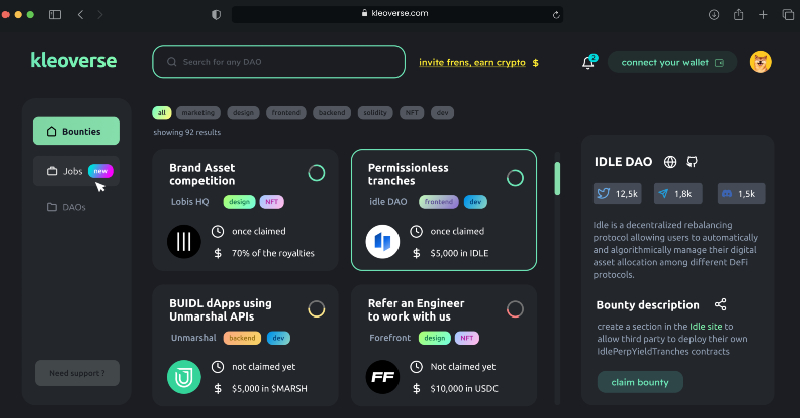Click '70% of the royalties' text
This screenshot has height=418, width=800.
(x=273, y=253)
